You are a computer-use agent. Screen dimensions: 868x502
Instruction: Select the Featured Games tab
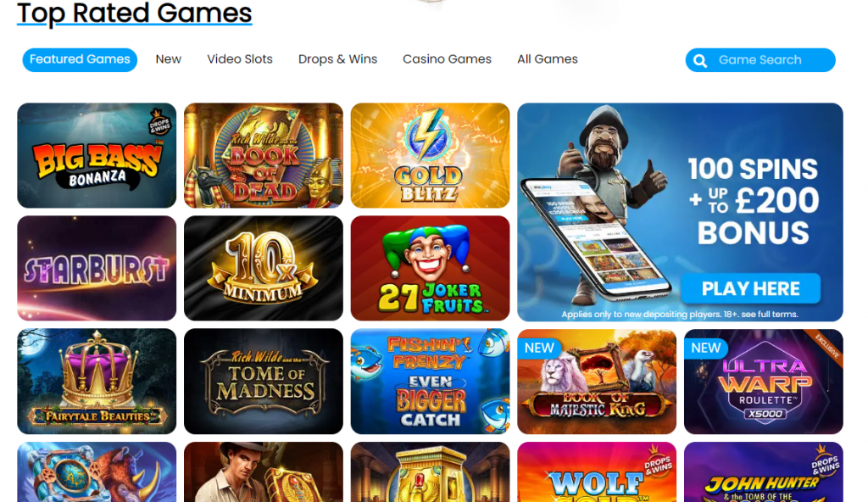tap(80, 60)
